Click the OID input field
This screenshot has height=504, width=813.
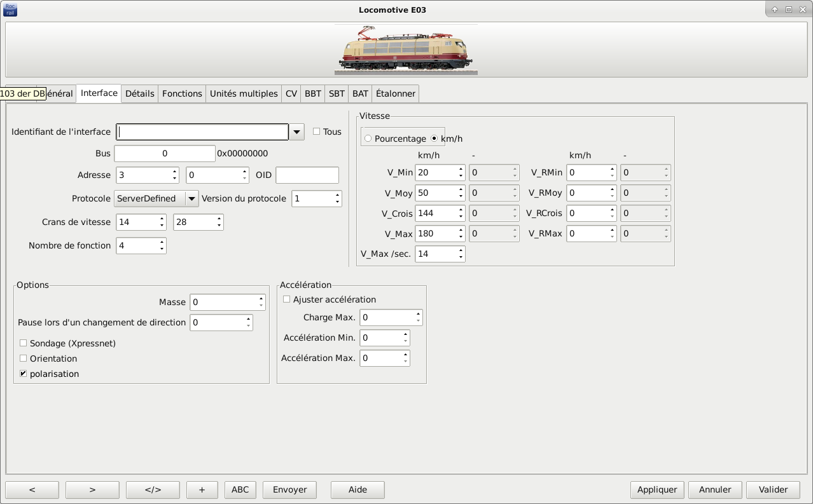tap(307, 175)
